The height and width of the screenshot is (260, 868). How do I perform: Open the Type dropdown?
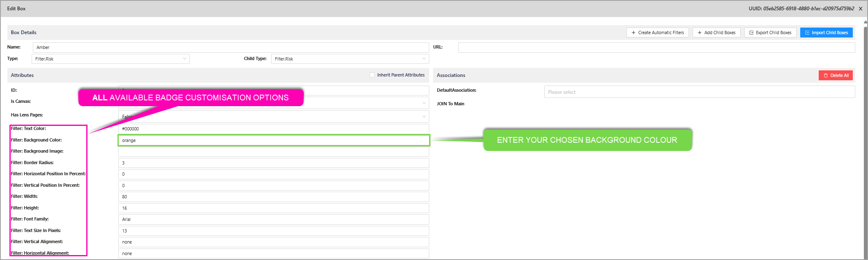click(x=110, y=59)
